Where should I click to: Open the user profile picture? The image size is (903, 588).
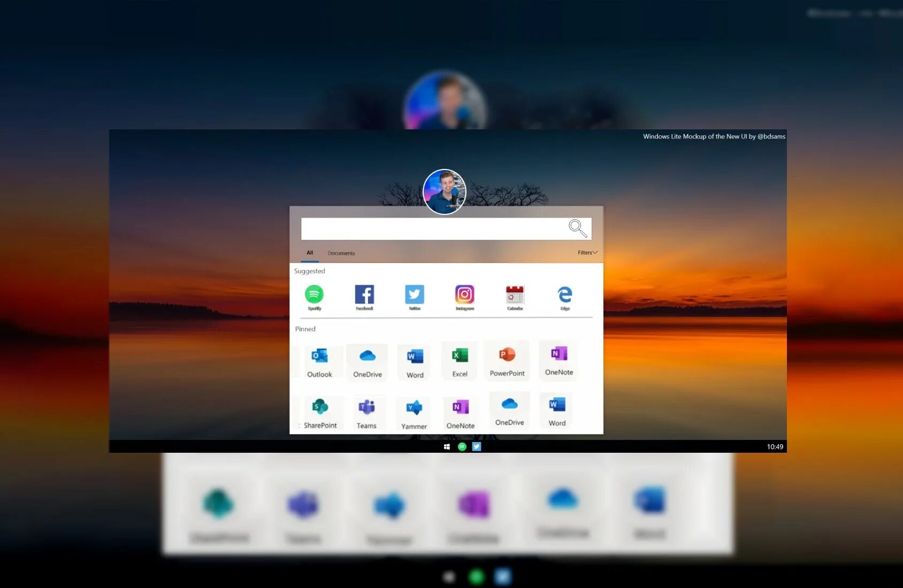445,192
